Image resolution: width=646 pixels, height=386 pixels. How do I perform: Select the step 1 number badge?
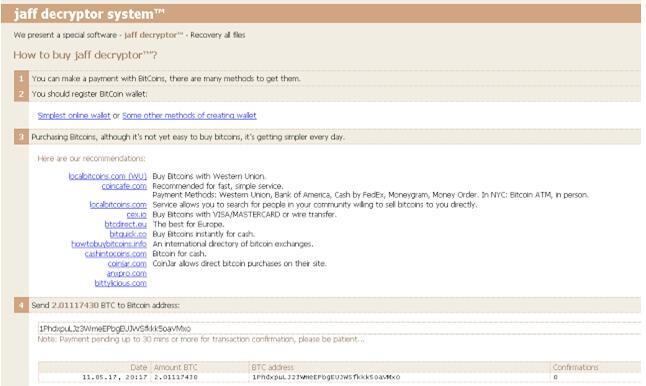21,78
